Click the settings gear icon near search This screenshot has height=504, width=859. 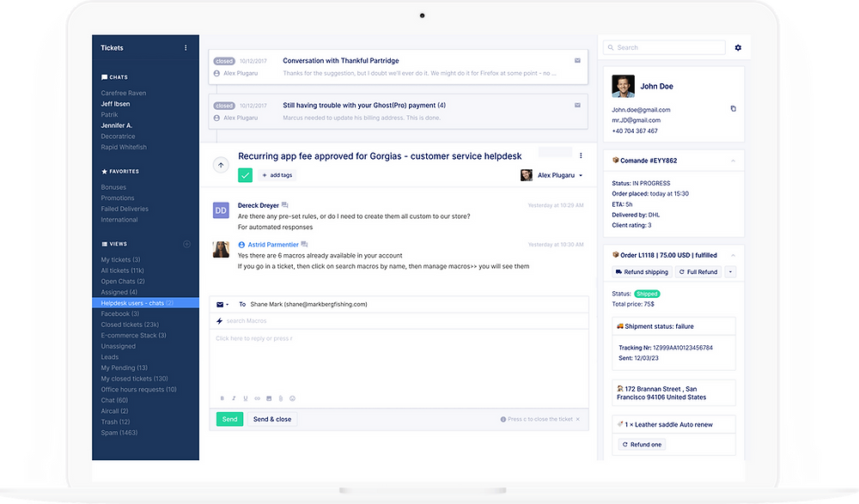(738, 48)
